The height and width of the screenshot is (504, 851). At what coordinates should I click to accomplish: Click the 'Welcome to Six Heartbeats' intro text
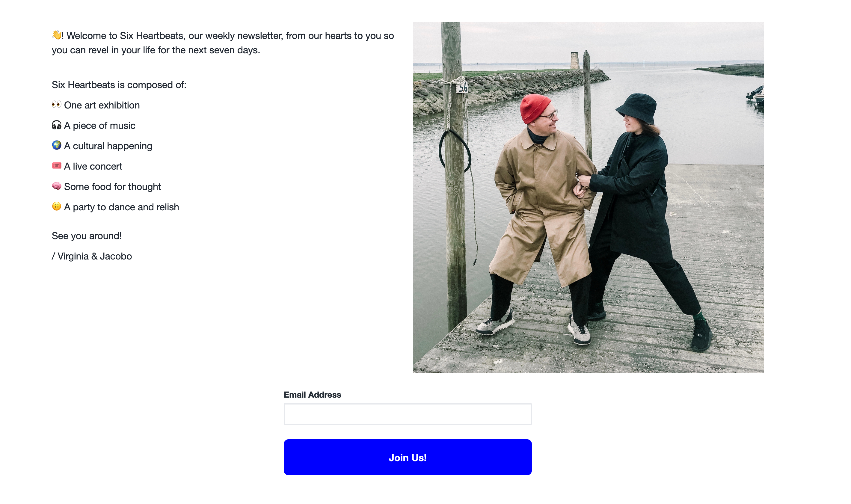[x=223, y=43]
